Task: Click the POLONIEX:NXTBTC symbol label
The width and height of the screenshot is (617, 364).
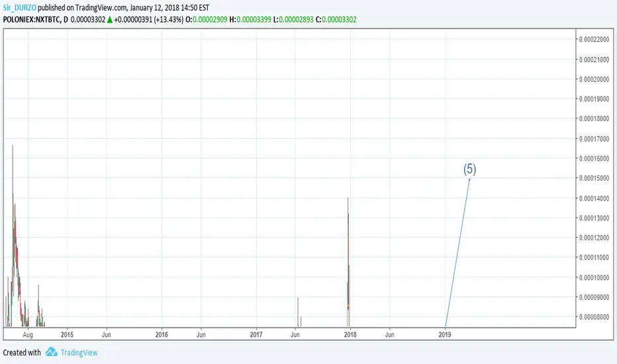Action: click(32, 19)
